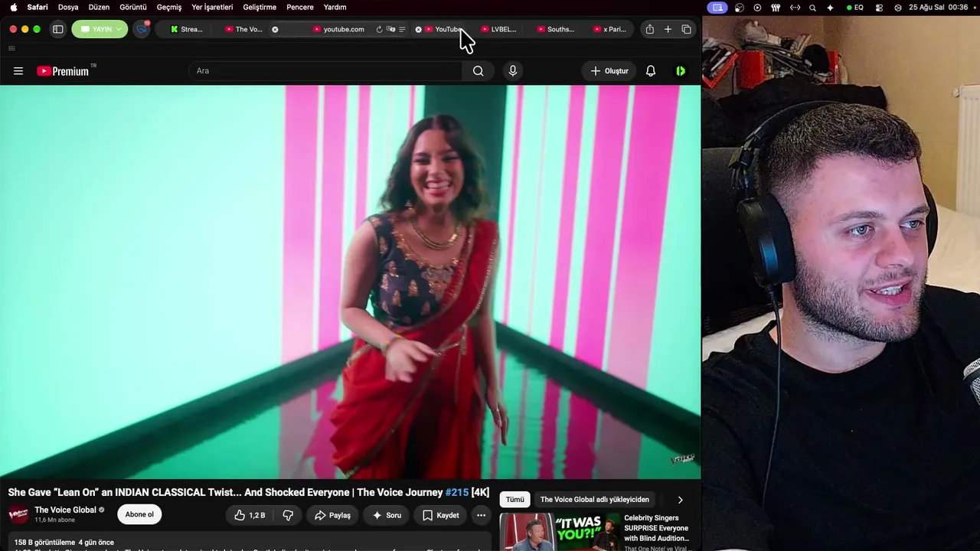Open the playback circle menu bar icon
Viewport: 980px width, 551px height.
coord(757,7)
